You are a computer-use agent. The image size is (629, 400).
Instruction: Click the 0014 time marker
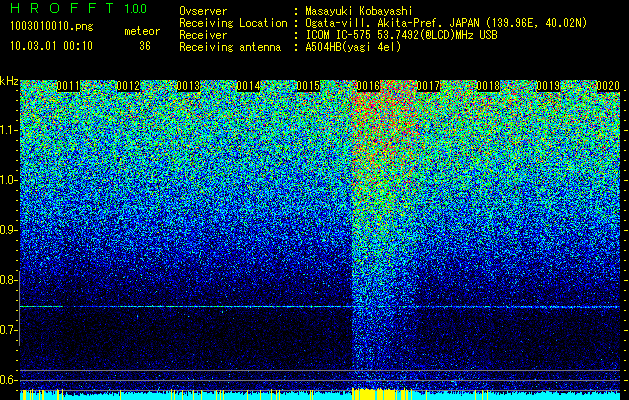coord(248,86)
